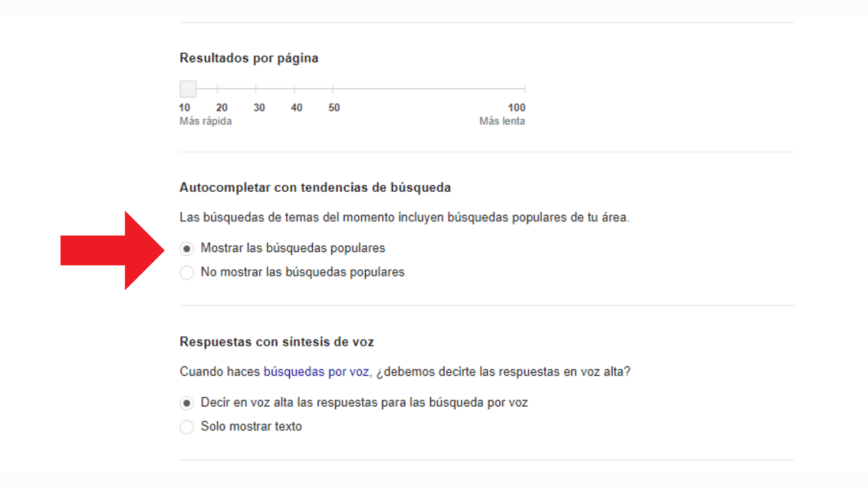This screenshot has width=868, height=488.
Task: Select the "Solo mostrar texto" option
Action: 186,427
